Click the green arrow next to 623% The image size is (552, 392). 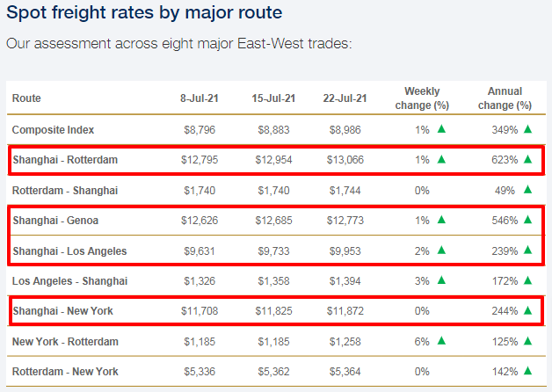coord(527,160)
